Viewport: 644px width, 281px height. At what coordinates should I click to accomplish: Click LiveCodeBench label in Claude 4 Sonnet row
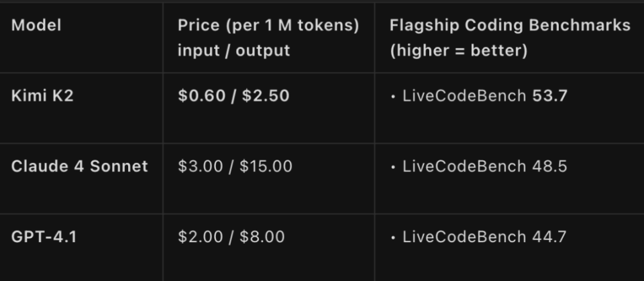point(464,166)
